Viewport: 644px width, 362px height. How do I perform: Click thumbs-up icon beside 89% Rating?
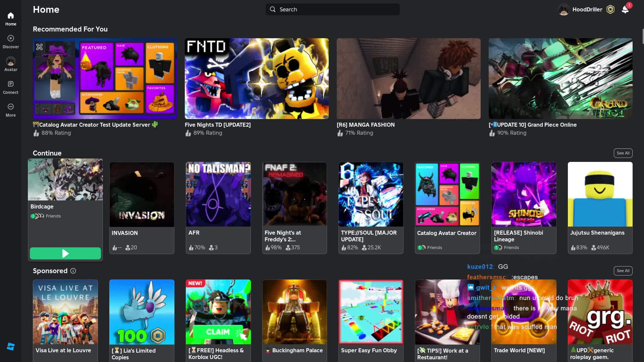[188, 133]
